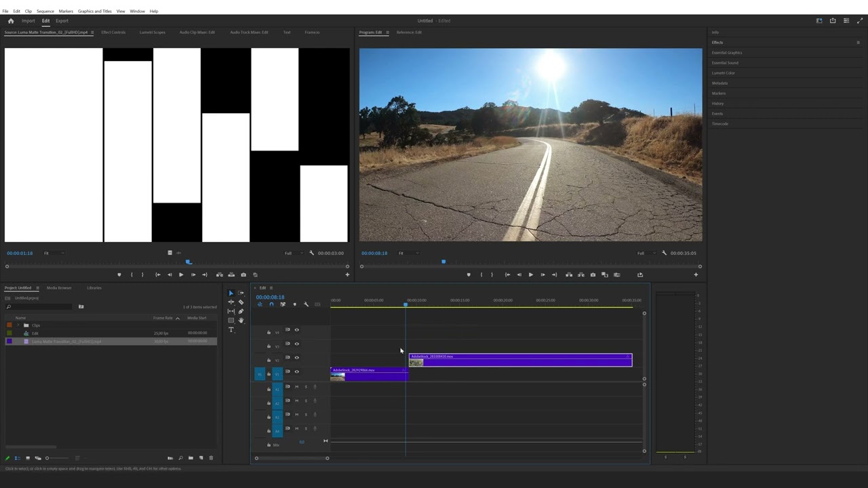Select the Pen tool
Viewport: 868px width, 488px height.
pos(241,311)
